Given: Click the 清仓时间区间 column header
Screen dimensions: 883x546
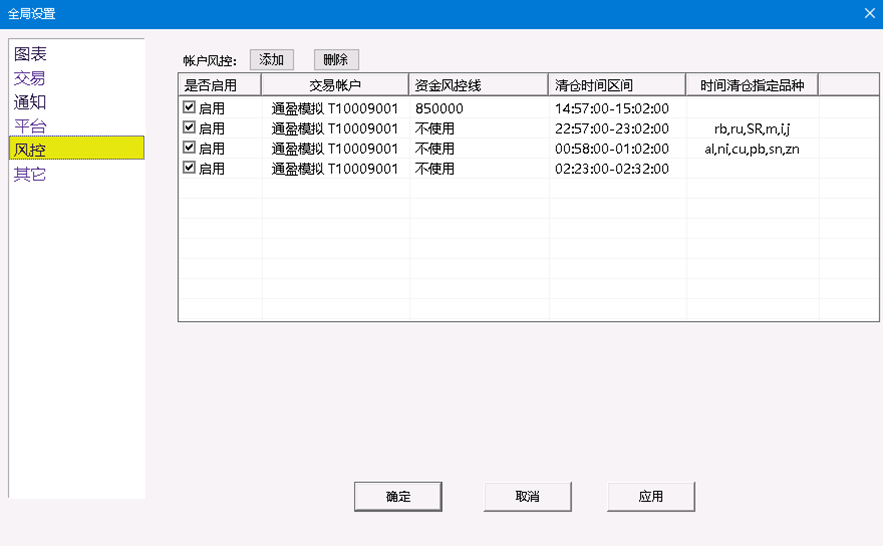Looking at the screenshot, I should coord(617,85).
